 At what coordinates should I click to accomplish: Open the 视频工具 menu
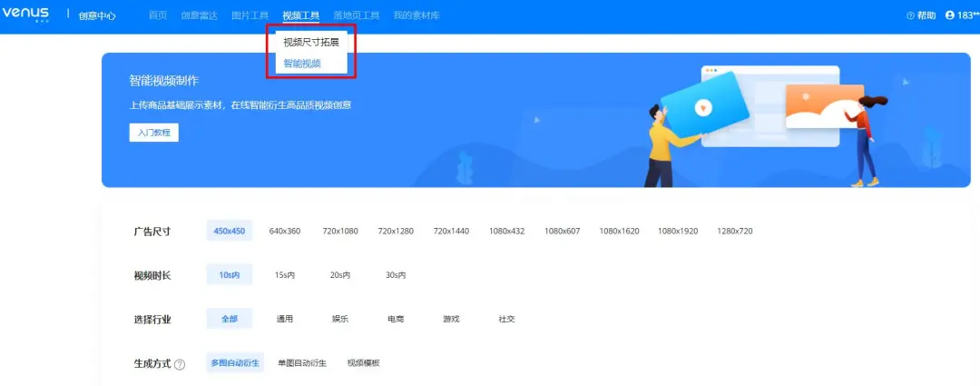(x=300, y=15)
